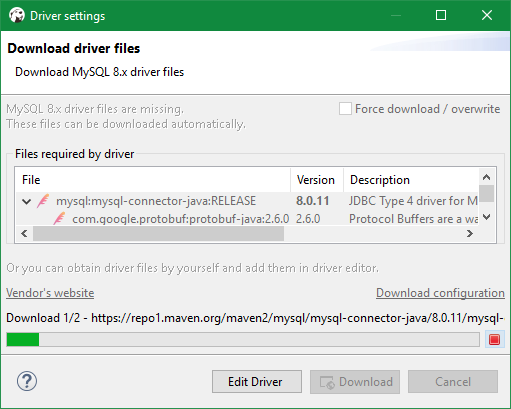Click the Edit Driver button
Screen dimensions: 511x409
point(257,381)
